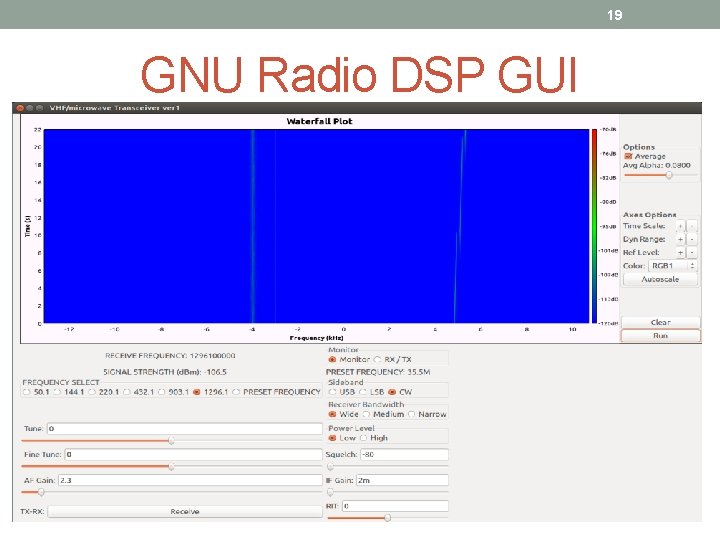Move the AF Gain slider handle
Screen dimensions: 720x540
[41, 492]
